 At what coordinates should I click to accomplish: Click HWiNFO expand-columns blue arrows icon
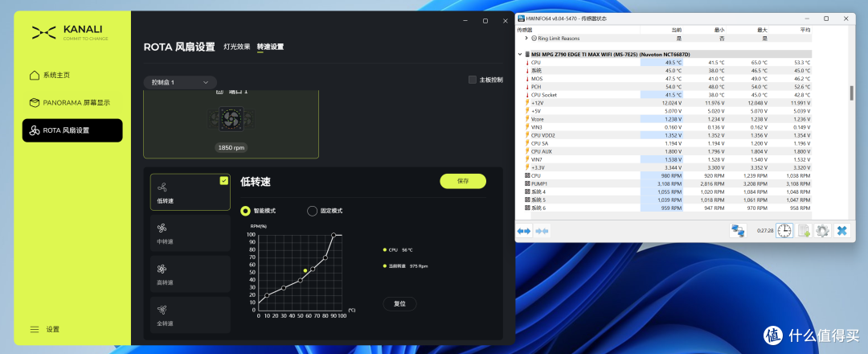[524, 231]
